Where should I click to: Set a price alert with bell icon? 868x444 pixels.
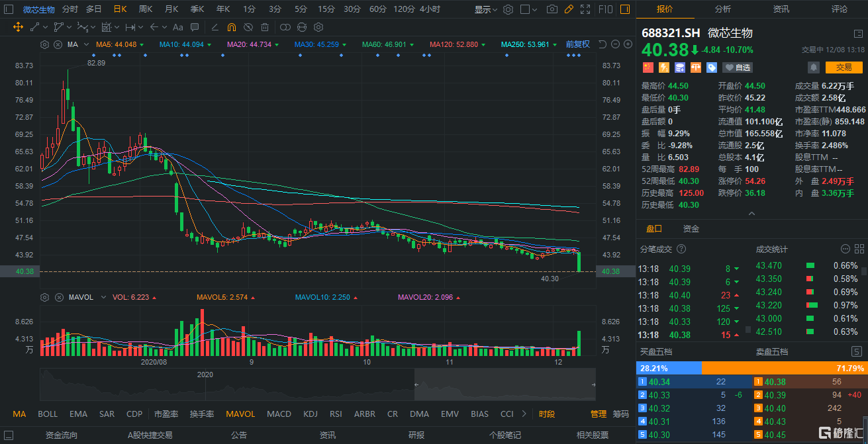pyautogui.click(x=813, y=67)
